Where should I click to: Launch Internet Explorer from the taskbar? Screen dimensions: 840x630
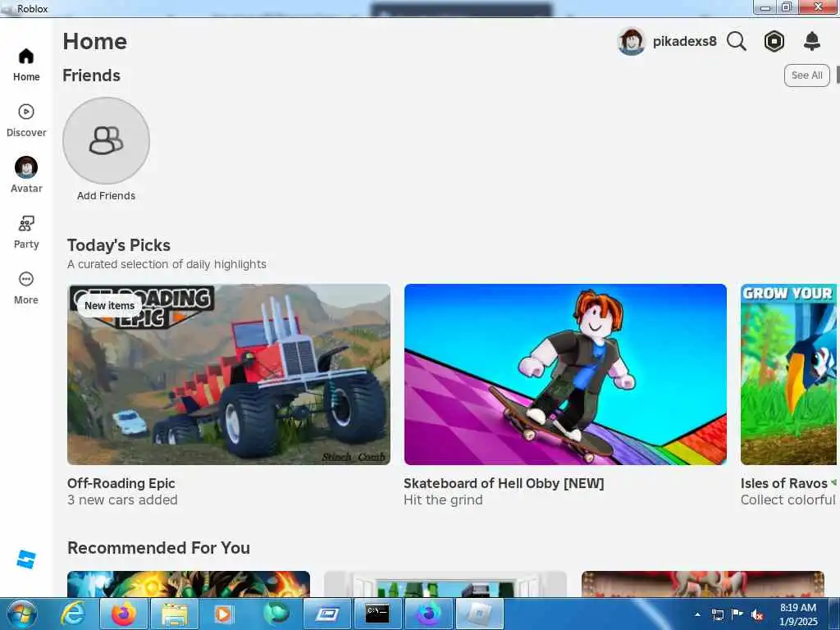click(x=72, y=614)
